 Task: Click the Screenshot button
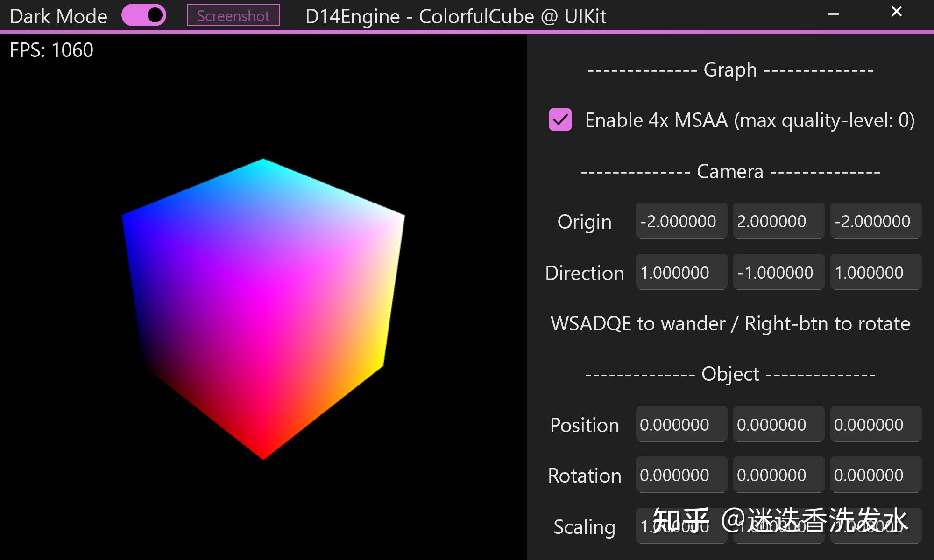pyautogui.click(x=233, y=15)
